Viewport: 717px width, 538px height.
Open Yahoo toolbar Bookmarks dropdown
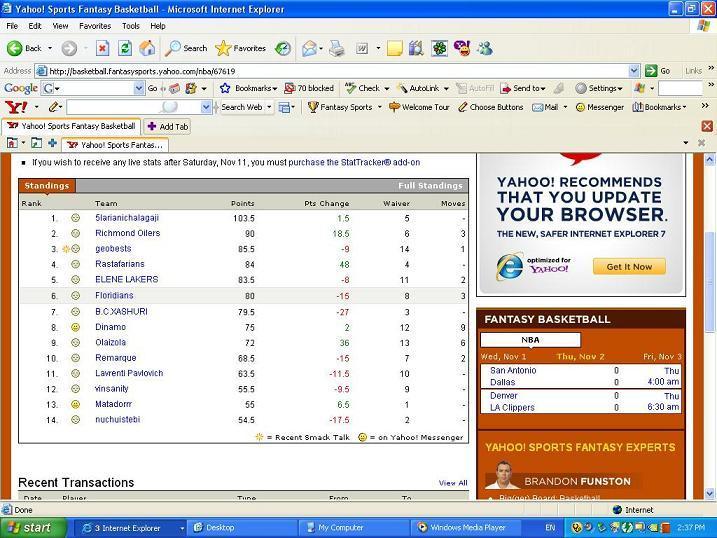(659, 107)
